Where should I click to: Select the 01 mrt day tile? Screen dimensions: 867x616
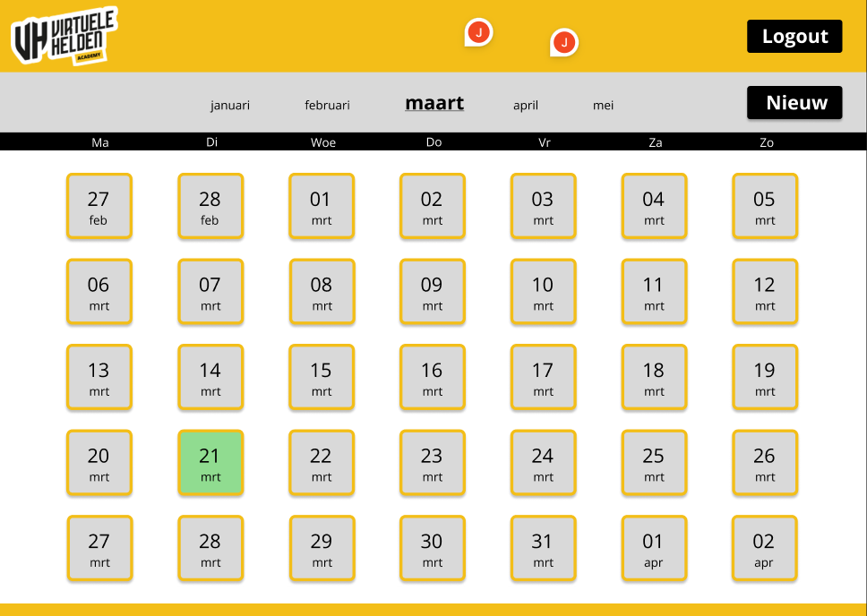[322, 206]
